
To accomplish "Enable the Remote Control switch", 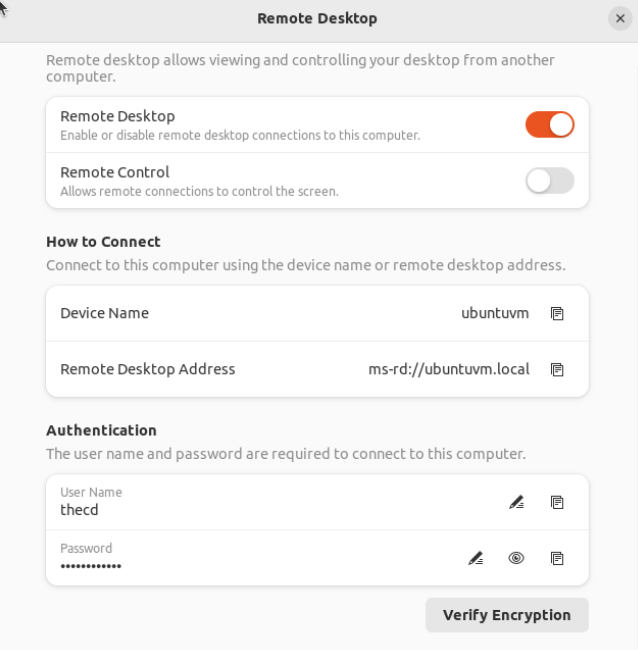I will [x=550, y=180].
